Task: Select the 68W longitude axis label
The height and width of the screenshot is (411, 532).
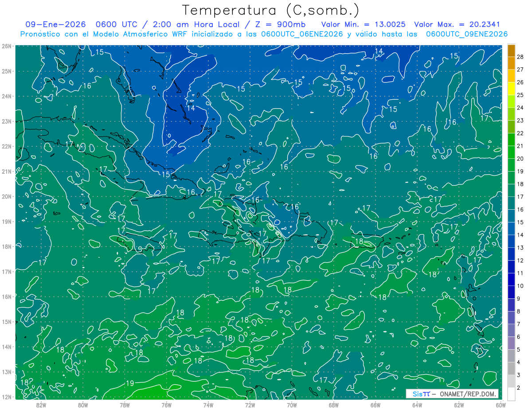Action: 334,405
